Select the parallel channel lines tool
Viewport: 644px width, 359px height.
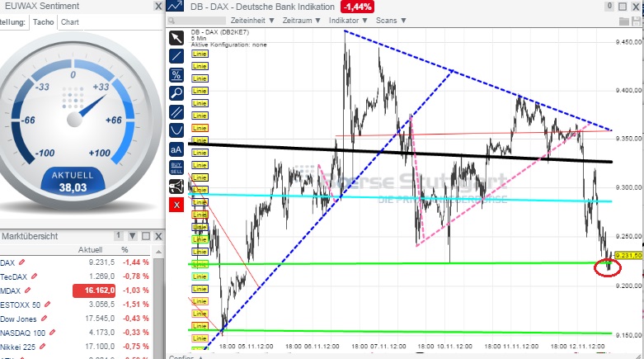point(176,112)
